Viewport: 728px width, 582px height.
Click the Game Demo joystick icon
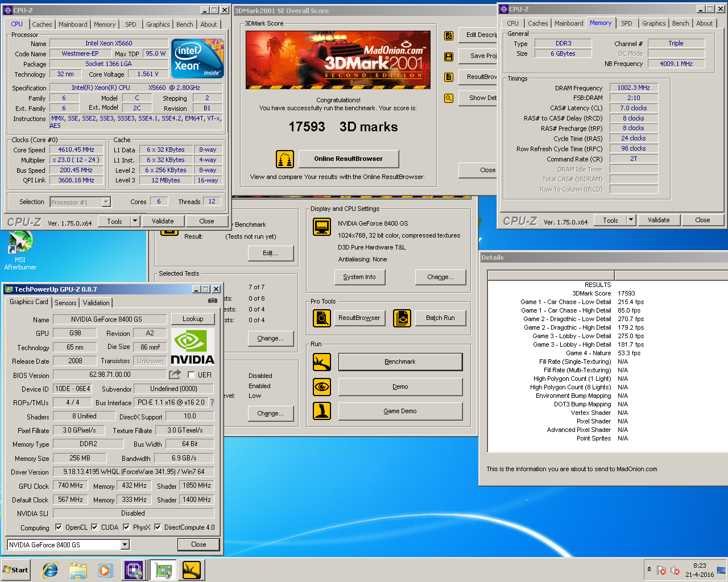(x=322, y=411)
